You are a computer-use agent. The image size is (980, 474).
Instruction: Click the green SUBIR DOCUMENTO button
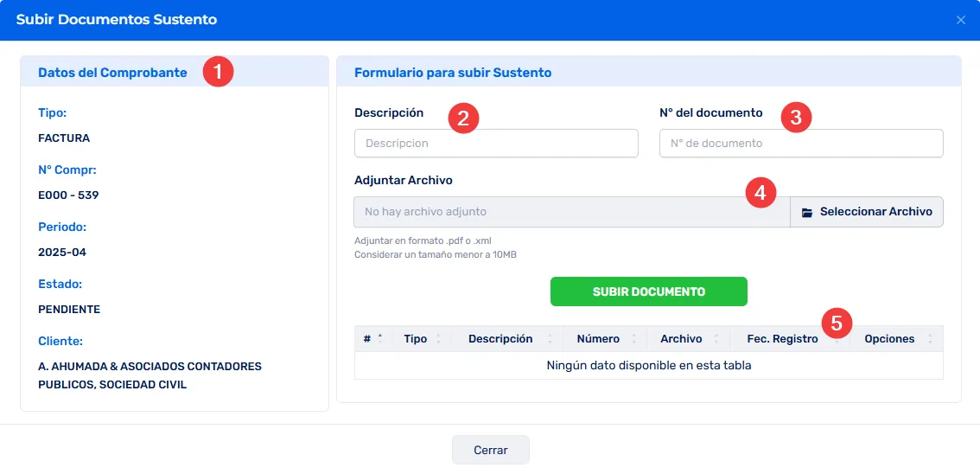point(648,291)
